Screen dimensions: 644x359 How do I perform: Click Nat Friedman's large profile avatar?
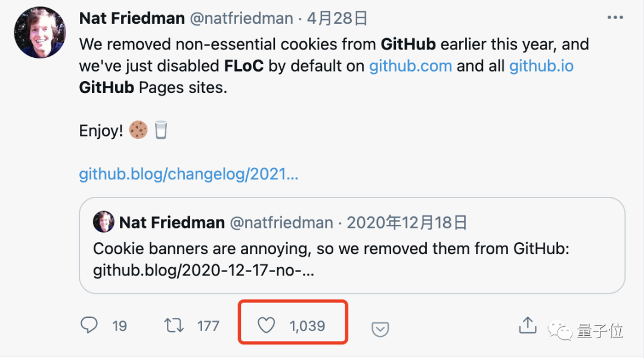click(40, 33)
